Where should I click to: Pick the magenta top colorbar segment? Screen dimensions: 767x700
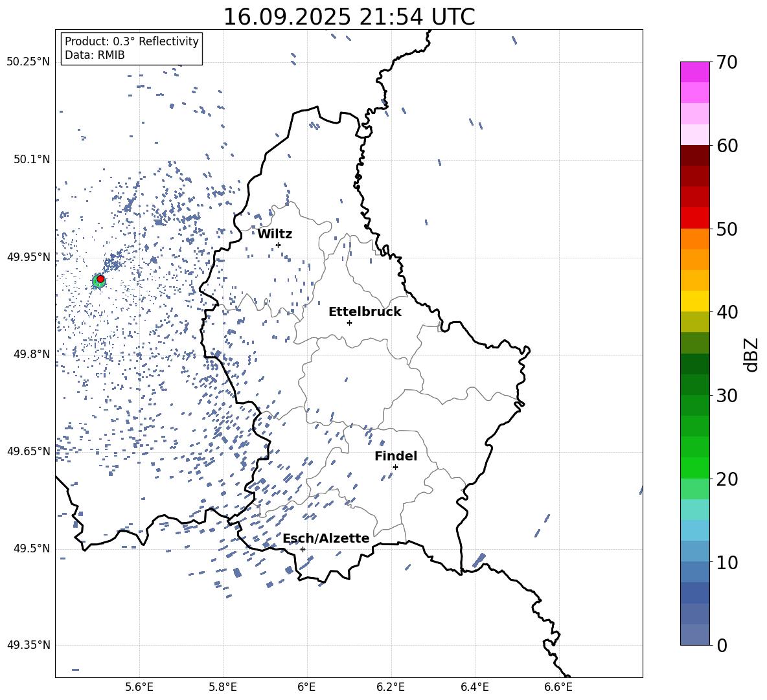[694, 72]
